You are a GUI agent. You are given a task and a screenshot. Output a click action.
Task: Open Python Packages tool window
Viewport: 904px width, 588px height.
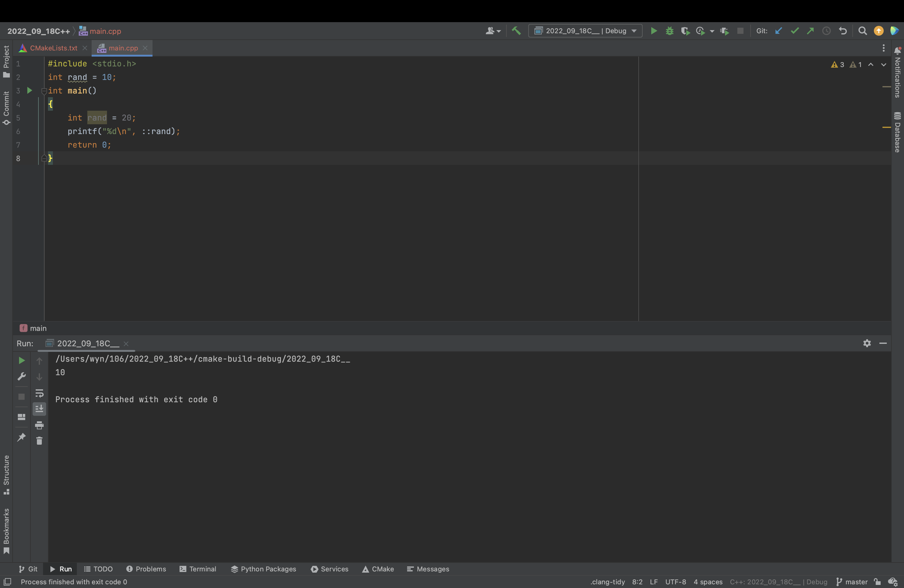(264, 569)
